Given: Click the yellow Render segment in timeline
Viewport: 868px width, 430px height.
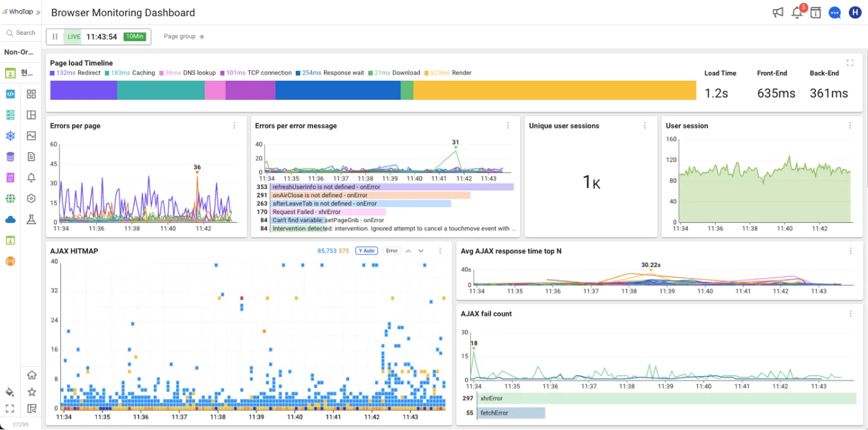Looking at the screenshot, I should point(554,90).
